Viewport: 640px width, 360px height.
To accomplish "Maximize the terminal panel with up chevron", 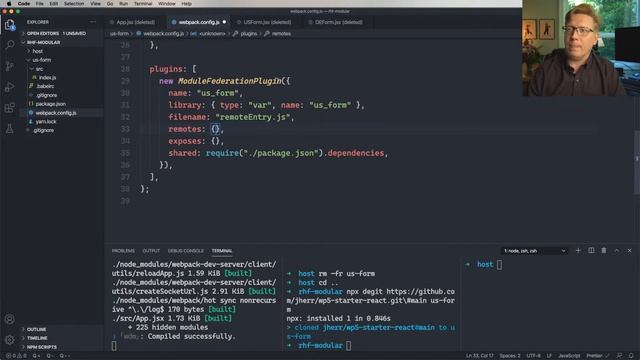I will pos(617,251).
